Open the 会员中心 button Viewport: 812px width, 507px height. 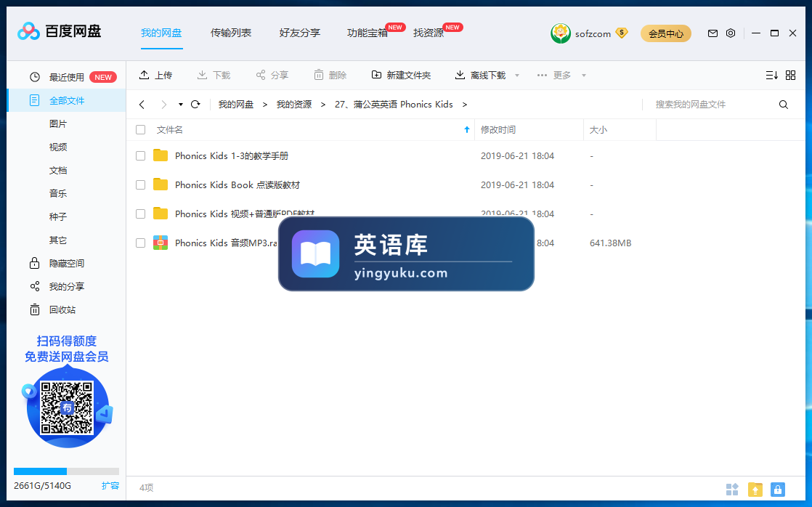[x=666, y=33]
